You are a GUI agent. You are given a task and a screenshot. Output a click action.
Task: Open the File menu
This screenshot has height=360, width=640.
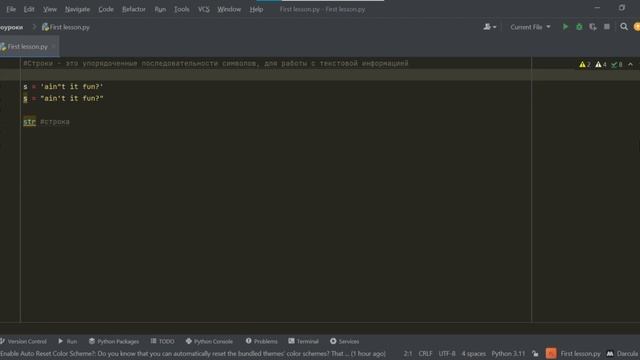coord(11,9)
